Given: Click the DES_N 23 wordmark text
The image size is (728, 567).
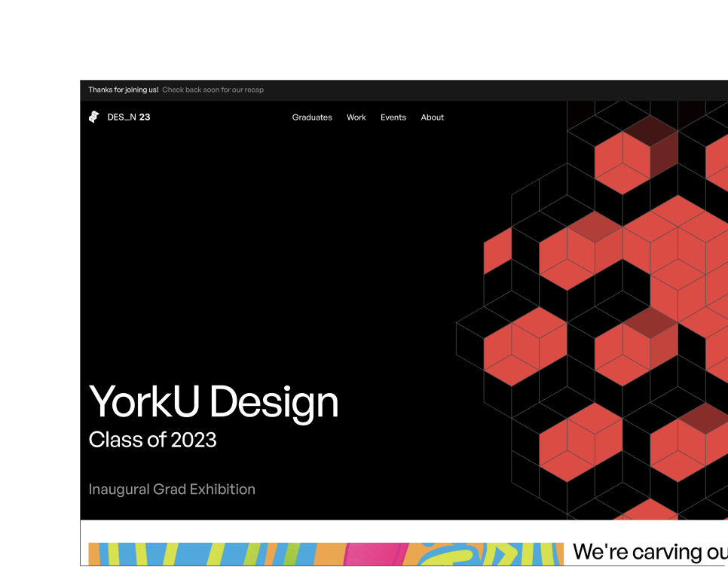Looking at the screenshot, I should [129, 117].
